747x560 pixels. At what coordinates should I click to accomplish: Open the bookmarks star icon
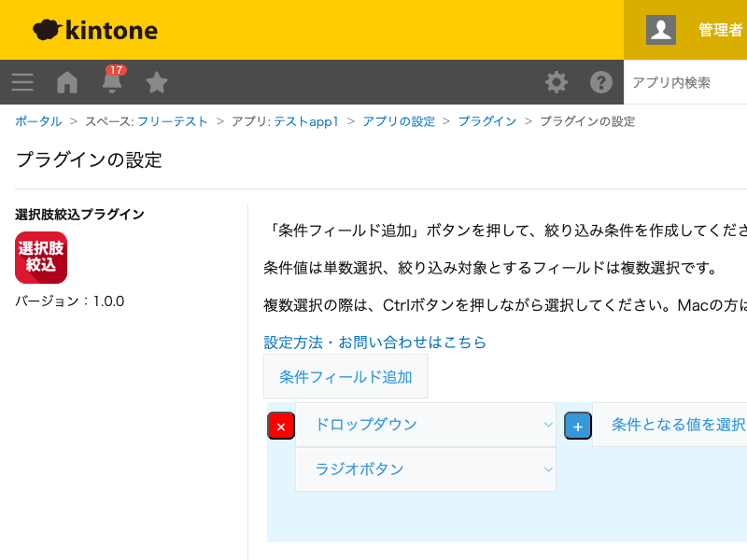(x=156, y=82)
